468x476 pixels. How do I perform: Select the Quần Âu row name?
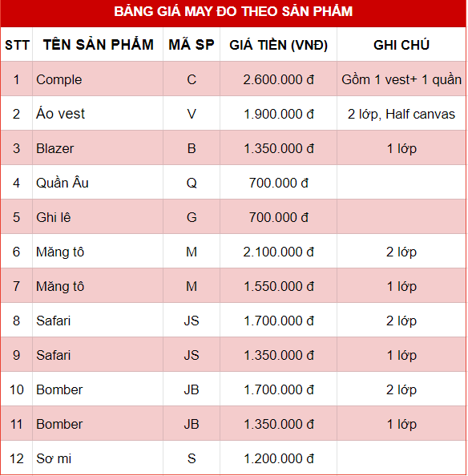63,183
